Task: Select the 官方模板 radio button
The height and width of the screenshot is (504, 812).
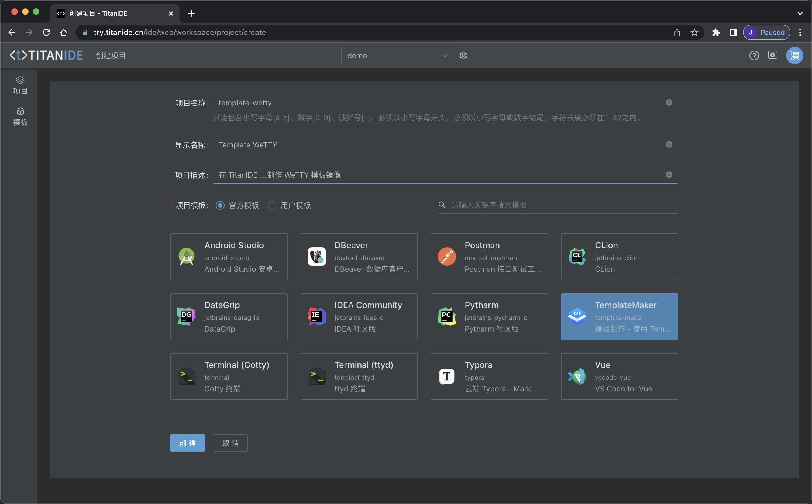Action: click(220, 205)
